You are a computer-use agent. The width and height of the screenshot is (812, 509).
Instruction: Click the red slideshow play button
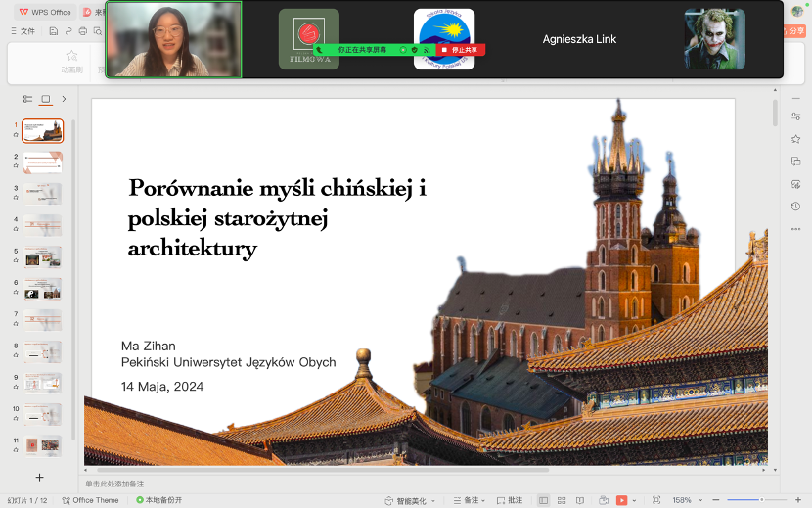pyautogui.click(x=621, y=500)
